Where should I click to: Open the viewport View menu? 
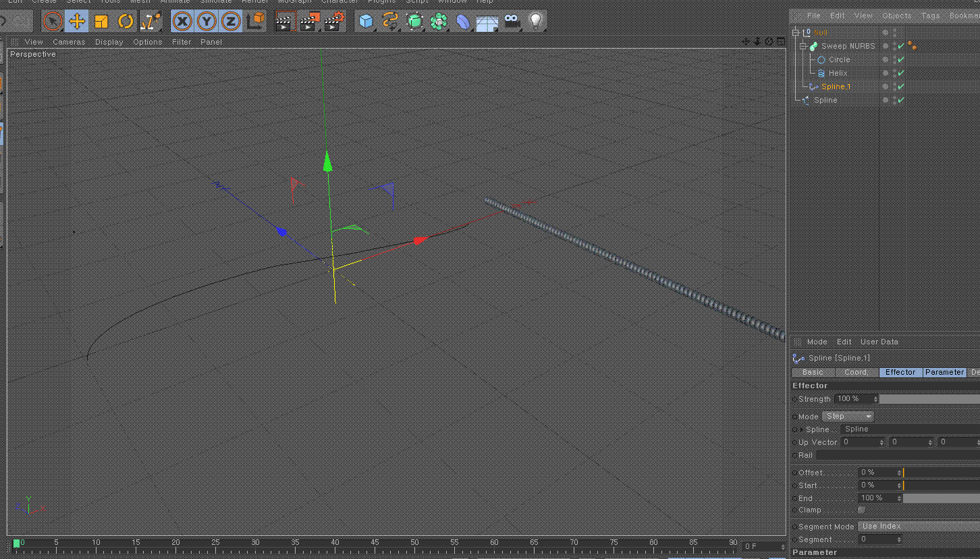(x=34, y=42)
